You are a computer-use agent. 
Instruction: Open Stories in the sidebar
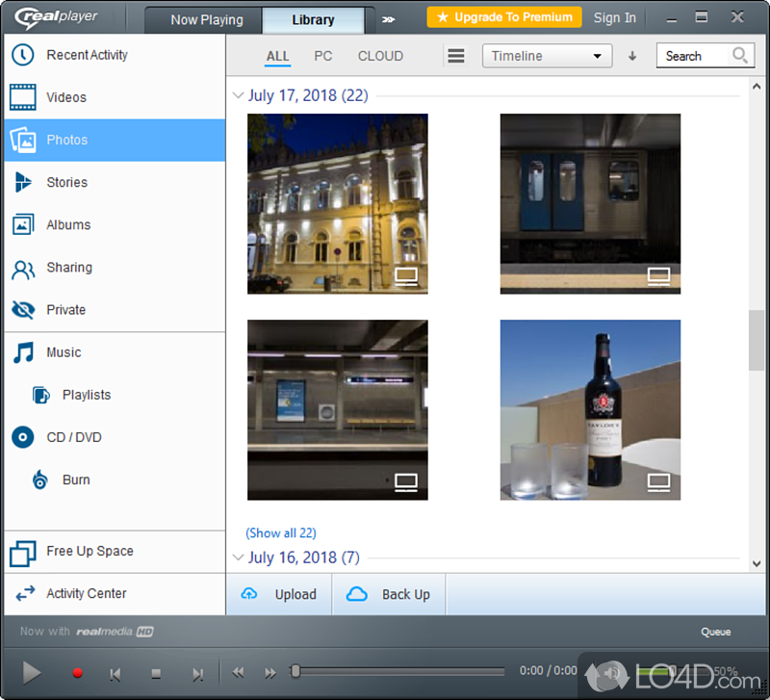tap(66, 182)
